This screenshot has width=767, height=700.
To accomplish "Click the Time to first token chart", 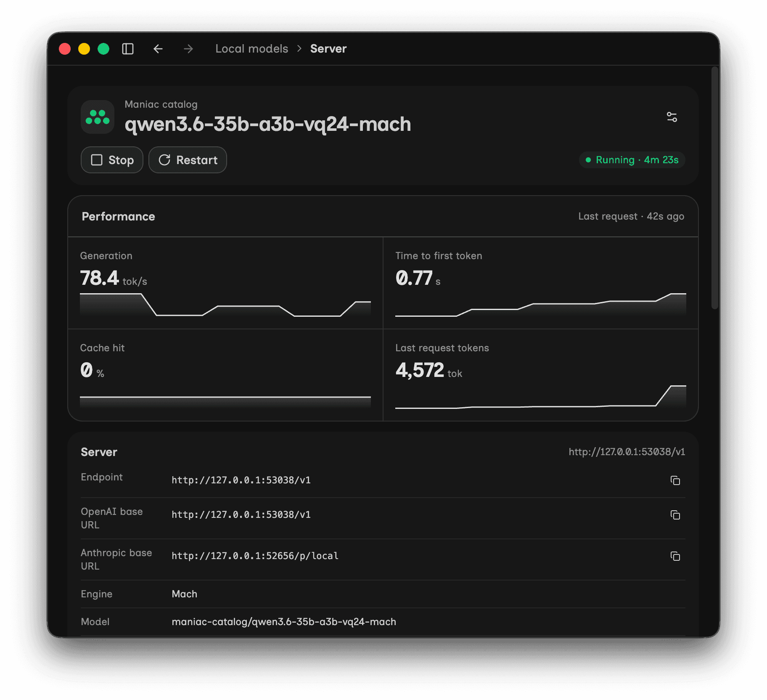I will 541,305.
